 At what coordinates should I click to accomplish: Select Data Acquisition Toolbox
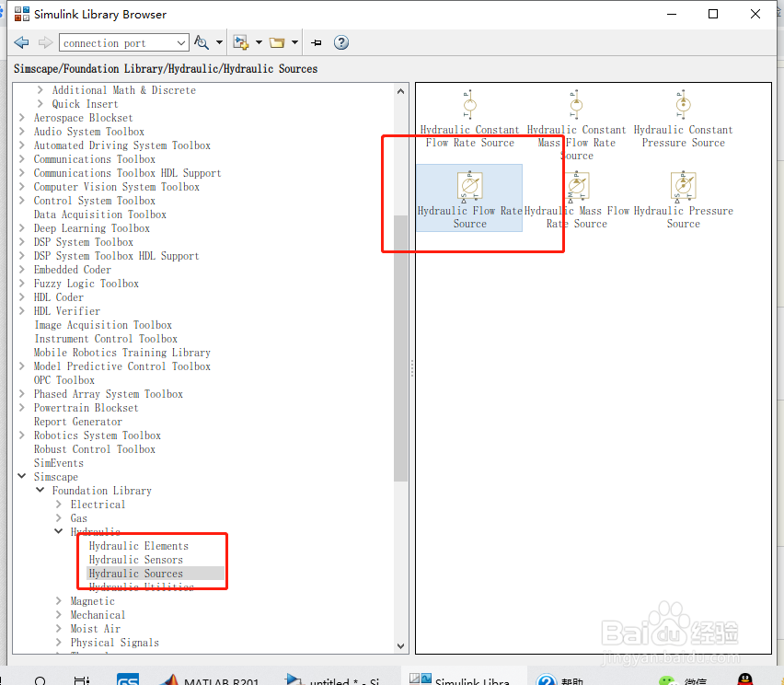100,215
